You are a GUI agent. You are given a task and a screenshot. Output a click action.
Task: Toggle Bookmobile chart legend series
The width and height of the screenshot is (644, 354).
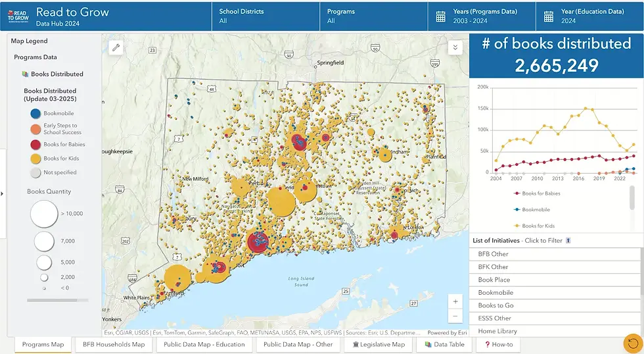tap(532, 210)
